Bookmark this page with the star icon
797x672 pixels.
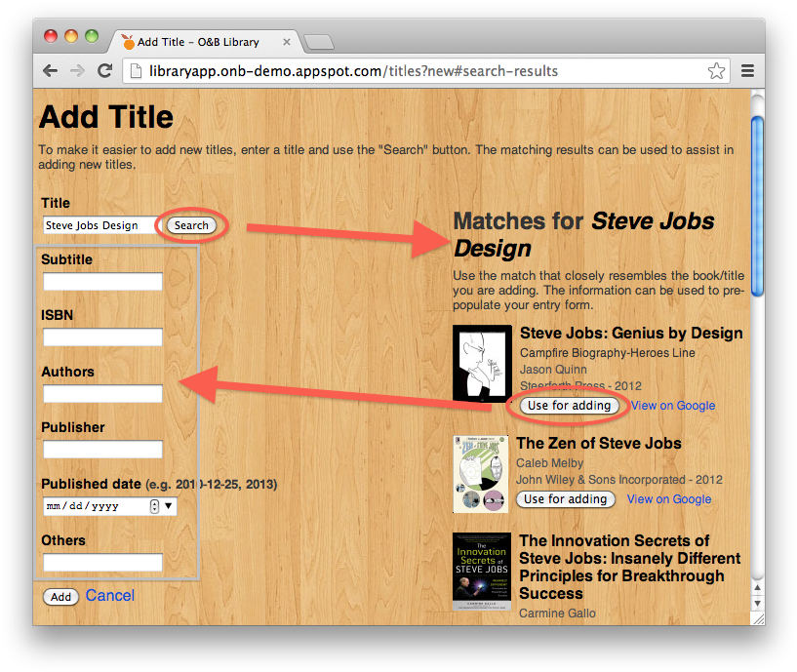[x=715, y=70]
